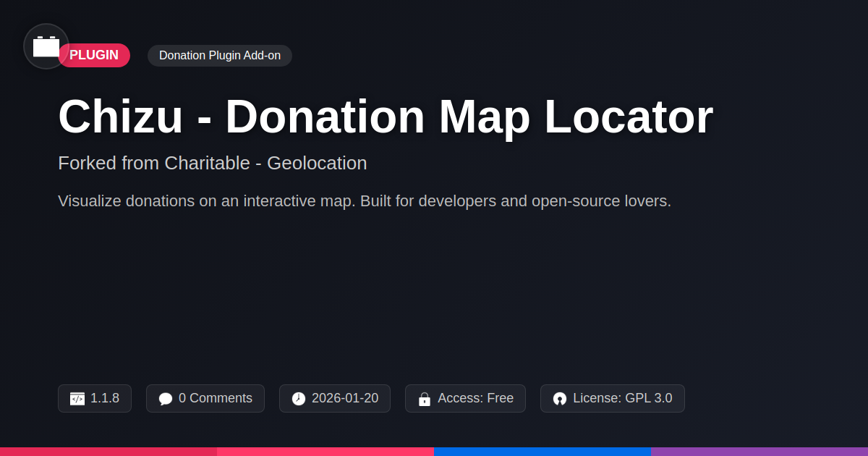The height and width of the screenshot is (456, 868).
Task: Click the clock icon beside the date
Action: click(299, 399)
